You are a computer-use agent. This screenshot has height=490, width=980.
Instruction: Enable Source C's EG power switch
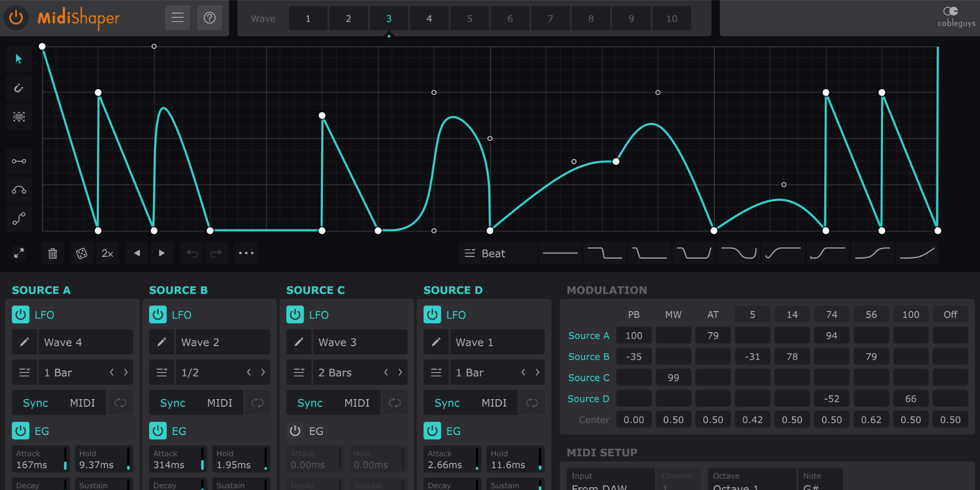point(295,431)
